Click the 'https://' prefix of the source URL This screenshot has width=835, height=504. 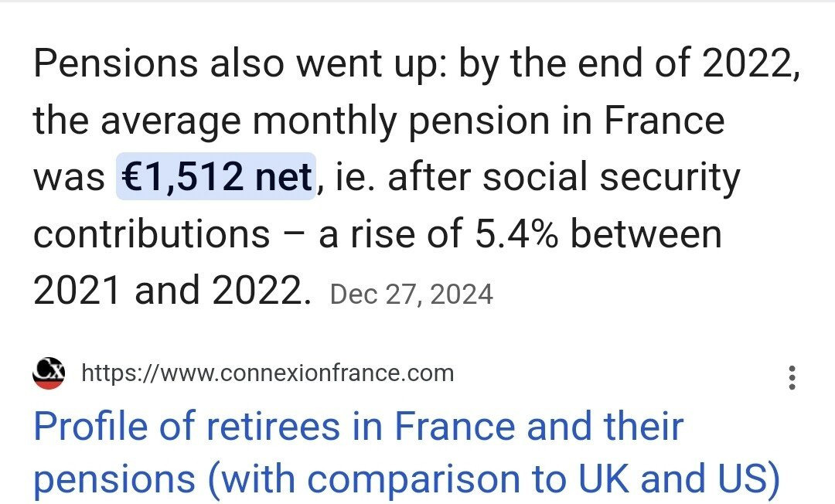click(x=110, y=374)
